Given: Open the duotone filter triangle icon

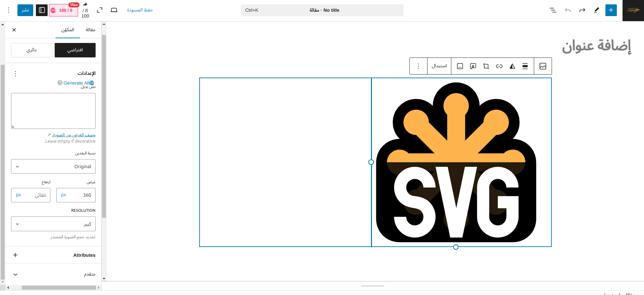Looking at the screenshot, I should pos(512,66).
